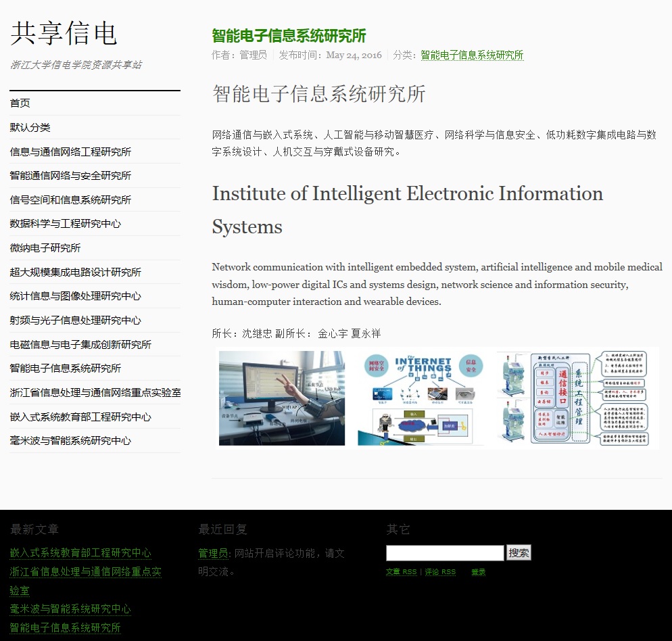Open the 管理员 commenter link in footer
Image resolution: width=672 pixels, height=641 pixels.
pos(213,554)
